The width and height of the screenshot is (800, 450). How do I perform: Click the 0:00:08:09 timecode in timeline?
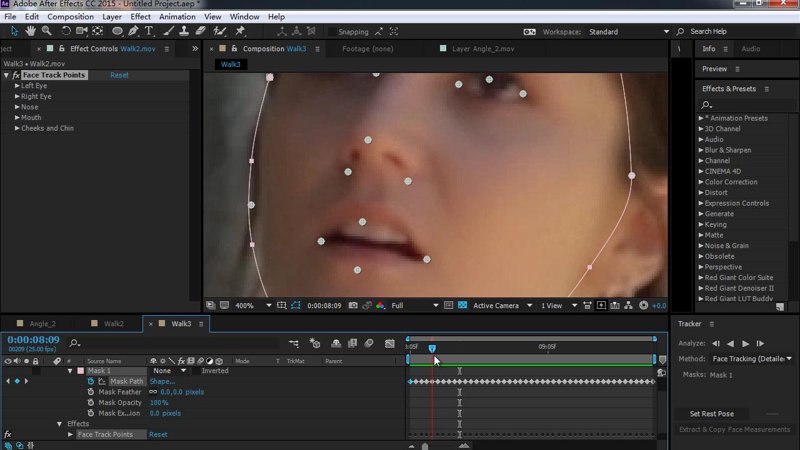[33, 340]
